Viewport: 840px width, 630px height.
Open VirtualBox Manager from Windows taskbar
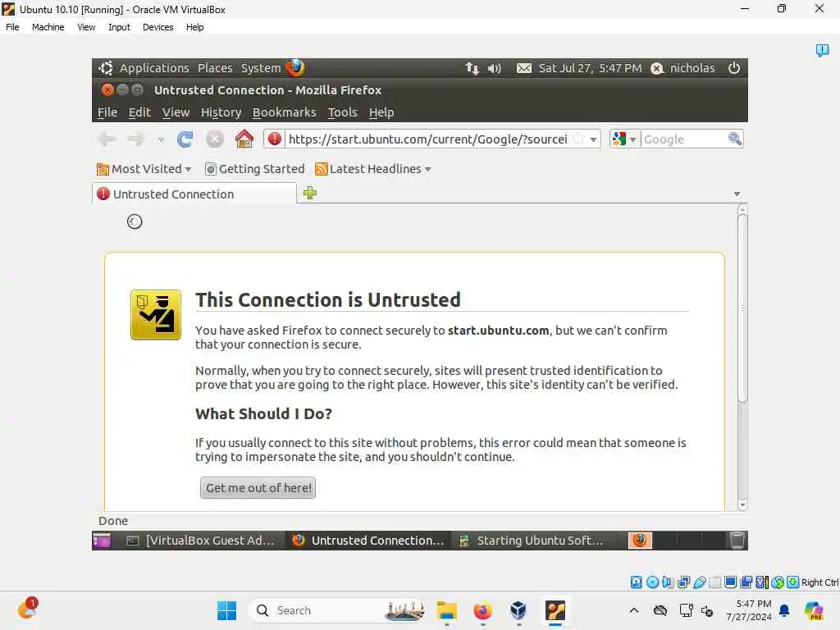tap(518, 610)
